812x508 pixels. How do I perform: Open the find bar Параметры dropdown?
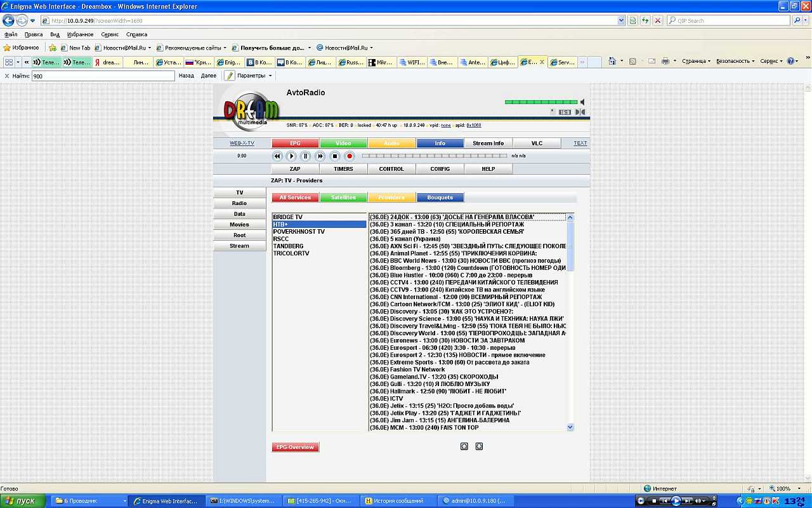tap(254, 76)
